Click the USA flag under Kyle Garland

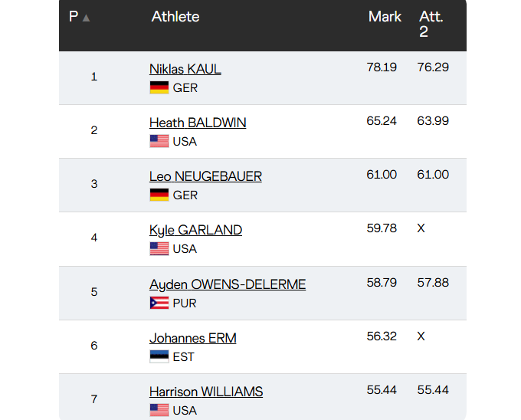click(159, 248)
